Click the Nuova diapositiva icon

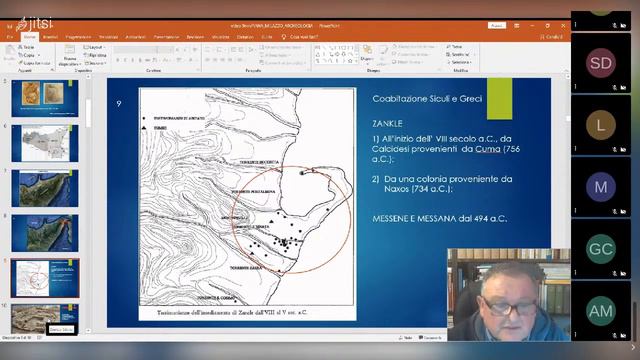click(x=70, y=51)
